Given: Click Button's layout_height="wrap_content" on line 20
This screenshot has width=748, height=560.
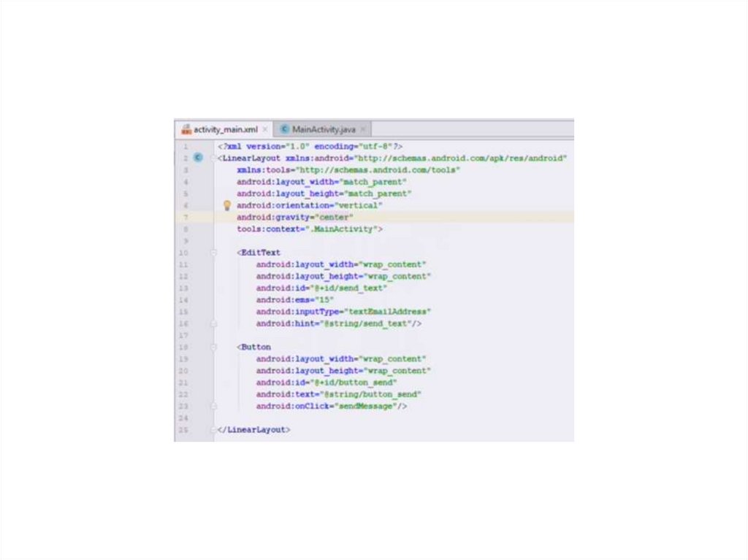Looking at the screenshot, I should pyautogui.click(x=343, y=371).
